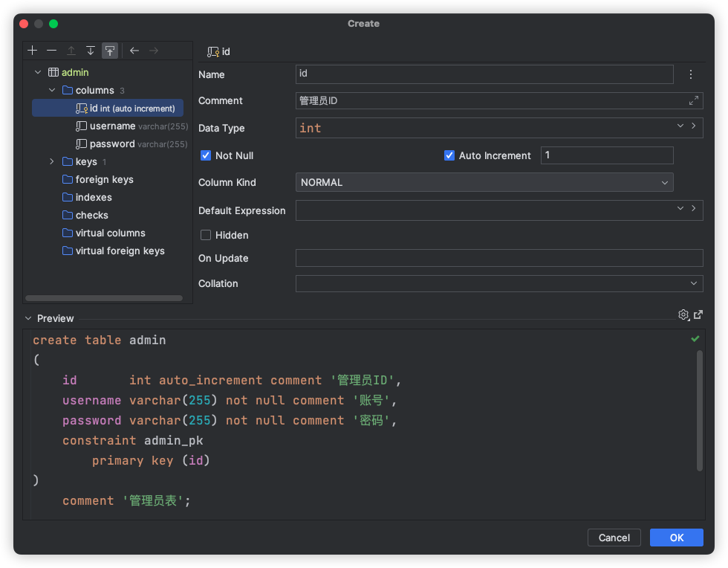
Task: Uncheck the Not Null checkbox
Action: pos(207,155)
